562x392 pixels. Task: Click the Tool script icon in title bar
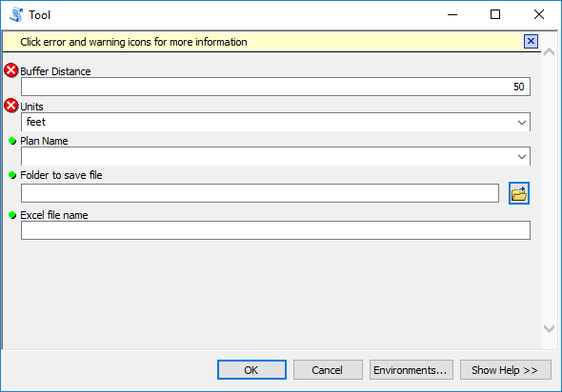click(16, 14)
